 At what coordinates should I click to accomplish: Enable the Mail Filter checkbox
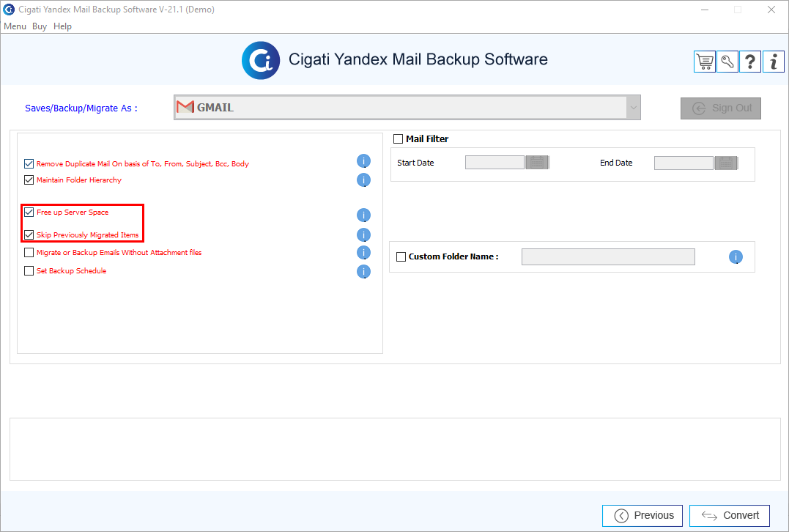click(x=398, y=138)
